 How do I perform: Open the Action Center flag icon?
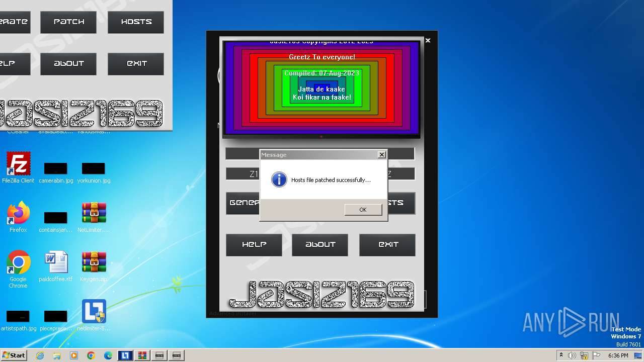tap(596, 355)
